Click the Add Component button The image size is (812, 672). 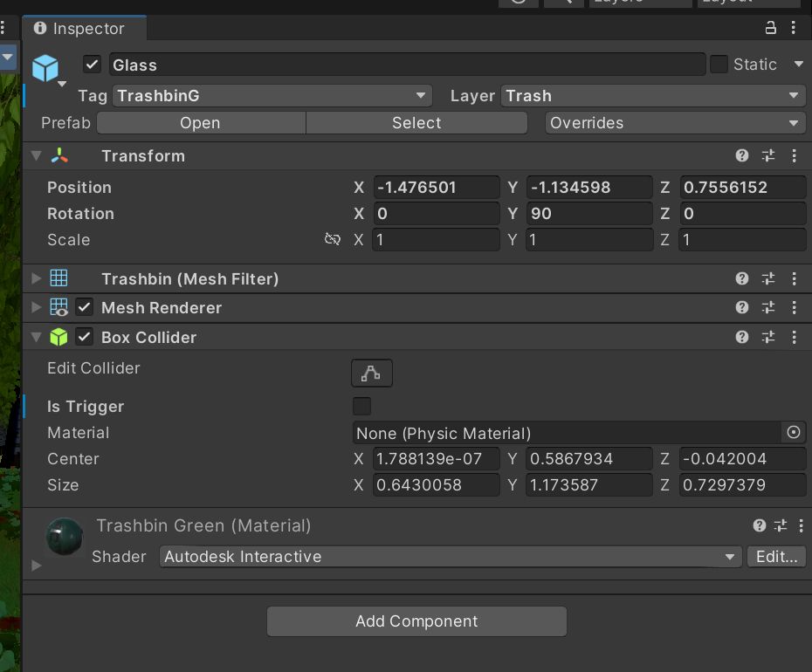[x=416, y=621]
